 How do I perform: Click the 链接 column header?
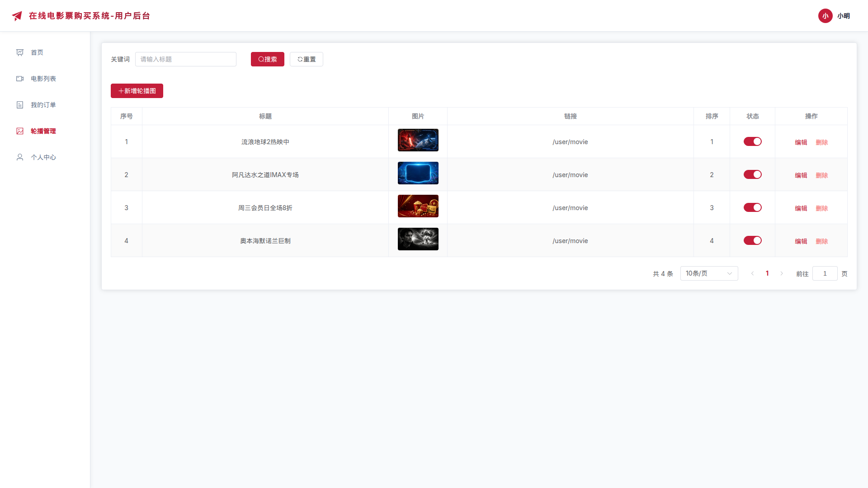point(571,116)
